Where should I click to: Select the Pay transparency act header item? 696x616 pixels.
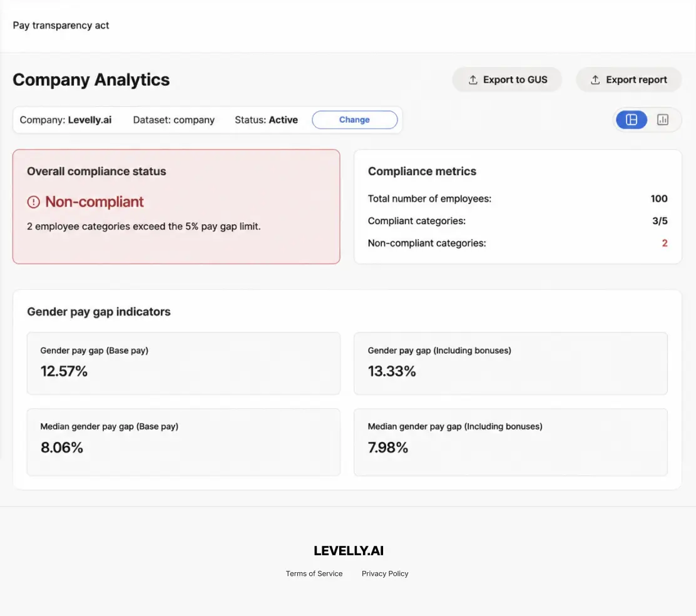tap(61, 25)
